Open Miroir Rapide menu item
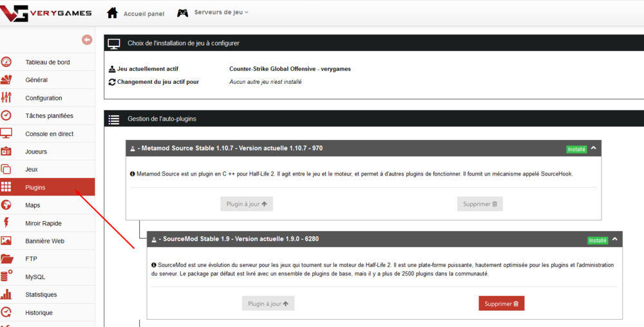The height and width of the screenshot is (327, 644). 47,223
